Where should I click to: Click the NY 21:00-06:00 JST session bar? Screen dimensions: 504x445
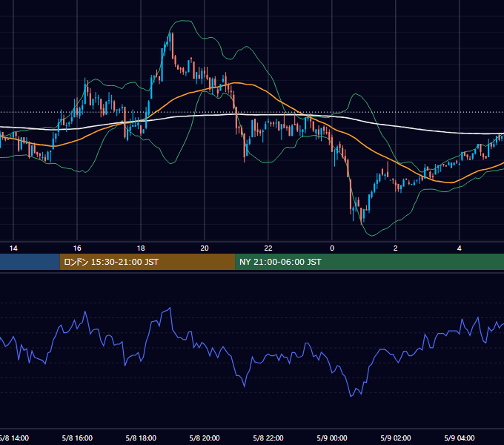(369, 262)
